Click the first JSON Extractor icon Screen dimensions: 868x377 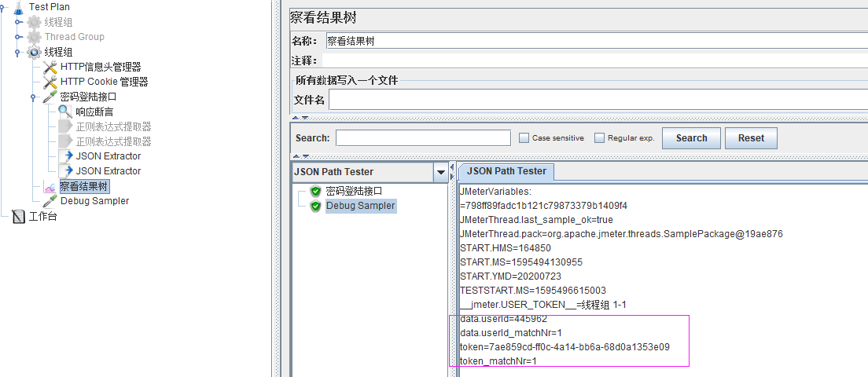click(65, 156)
